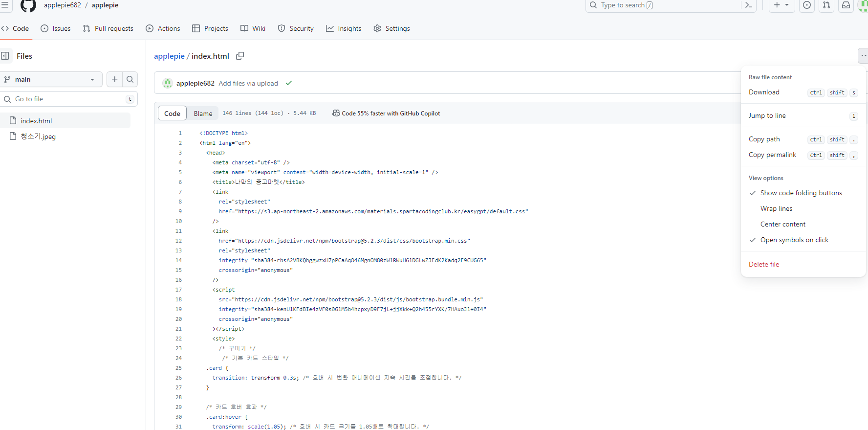
Task: Copy the file path icon beside index.html
Action: point(240,56)
